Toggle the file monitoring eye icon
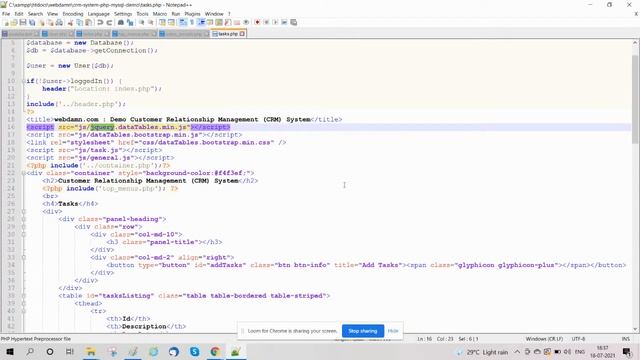640x360 pixels. tap(246, 22)
